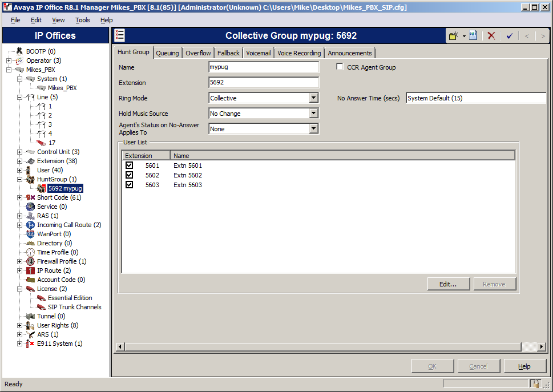
Task: Expand the Operator tree node
Action: (9, 60)
